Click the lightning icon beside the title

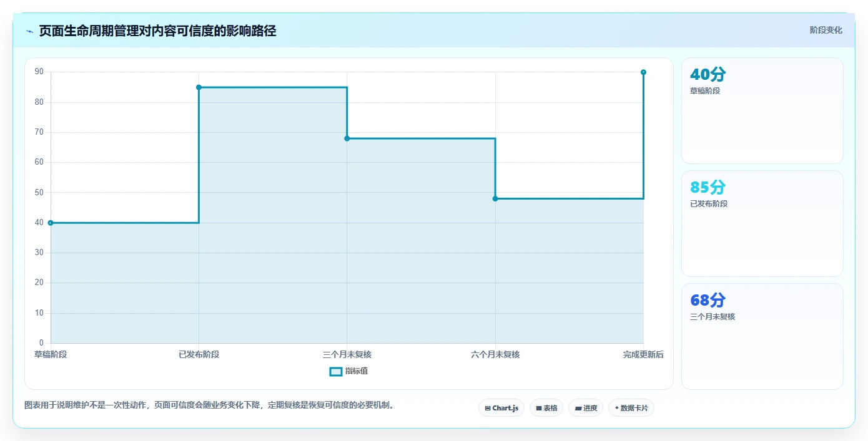click(x=29, y=31)
